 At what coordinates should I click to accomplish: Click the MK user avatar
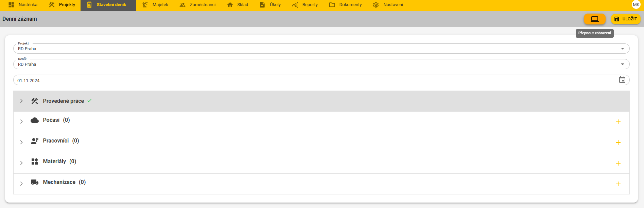tap(636, 5)
